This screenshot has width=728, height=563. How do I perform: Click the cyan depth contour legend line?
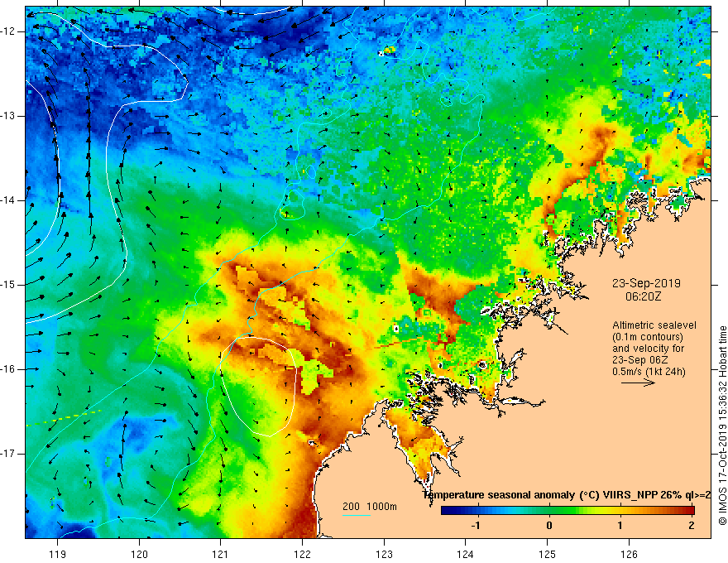point(356,515)
